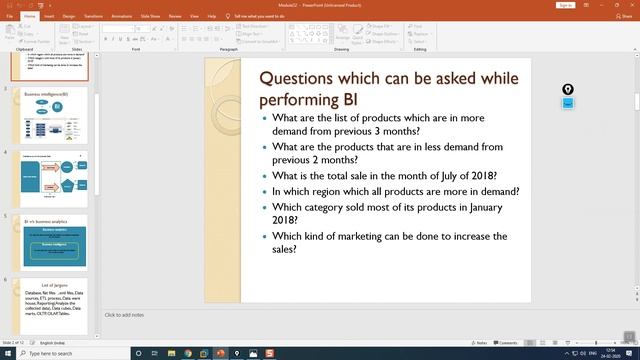
Task: Open Chrome icon on taskbar
Action: tap(188, 353)
